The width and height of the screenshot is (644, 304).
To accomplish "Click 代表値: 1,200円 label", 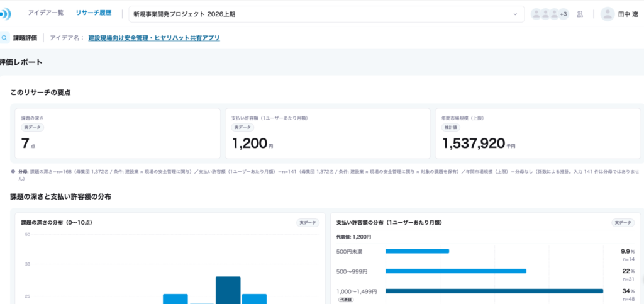I will pyautogui.click(x=353, y=237).
